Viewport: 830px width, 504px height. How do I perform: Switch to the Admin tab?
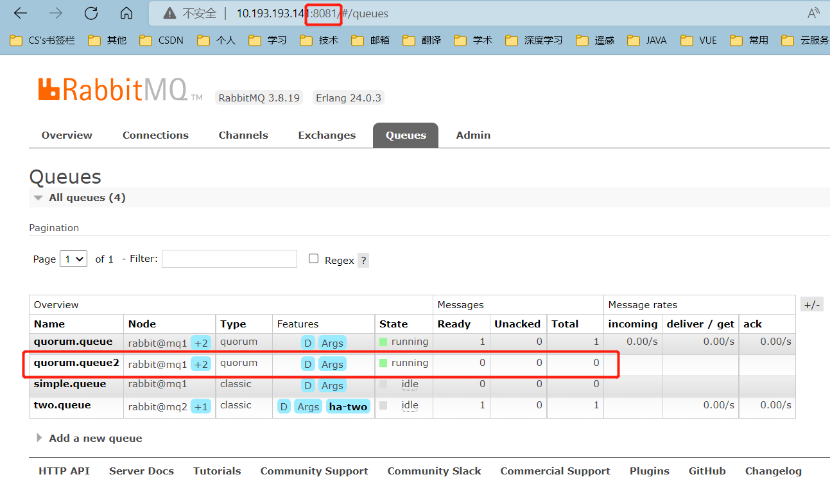473,135
